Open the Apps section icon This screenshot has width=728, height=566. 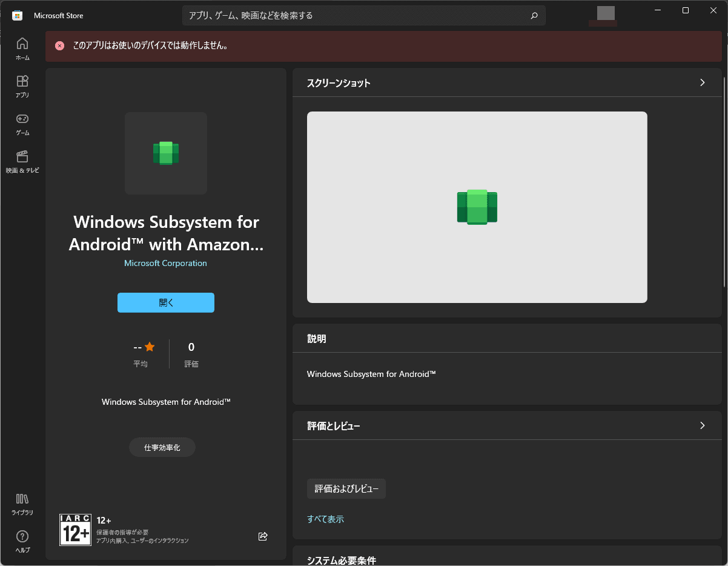tap(22, 81)
